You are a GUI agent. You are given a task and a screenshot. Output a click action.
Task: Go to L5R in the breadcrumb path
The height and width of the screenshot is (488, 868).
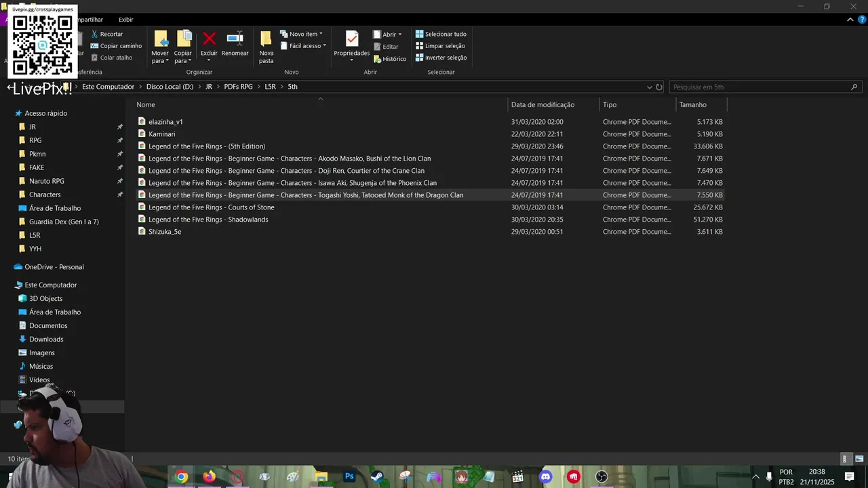[x=270, y=87]
